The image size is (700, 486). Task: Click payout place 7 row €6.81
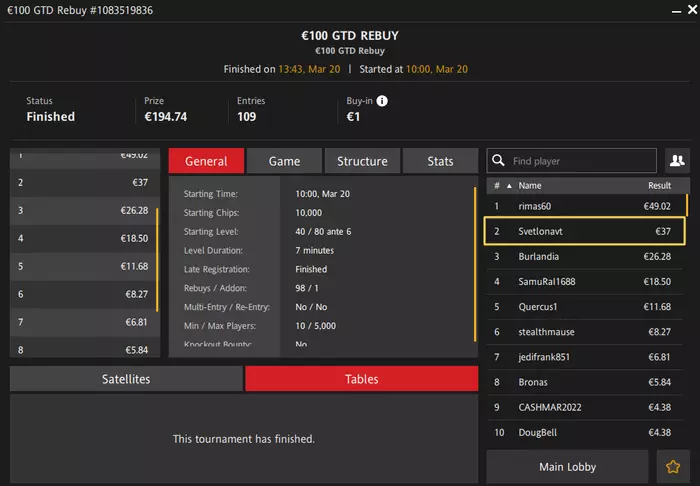click(85, 322)
